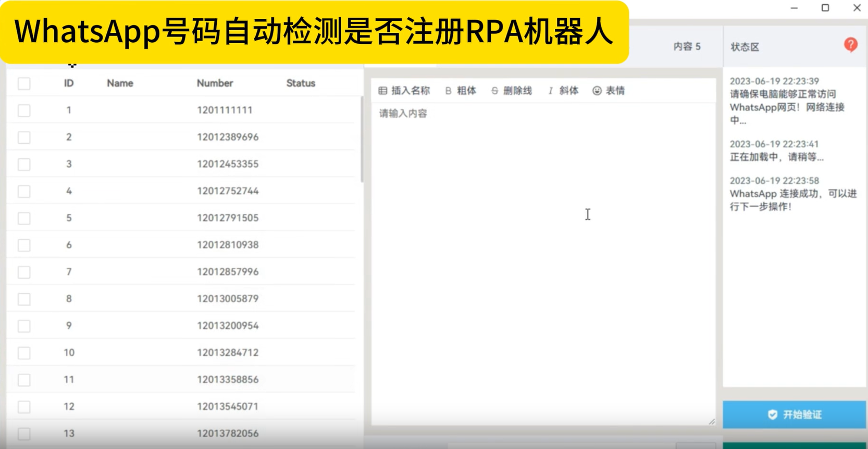Enable the checkbox for row 12012791505
Screen dimensions: 868x449
click(24, 218)
